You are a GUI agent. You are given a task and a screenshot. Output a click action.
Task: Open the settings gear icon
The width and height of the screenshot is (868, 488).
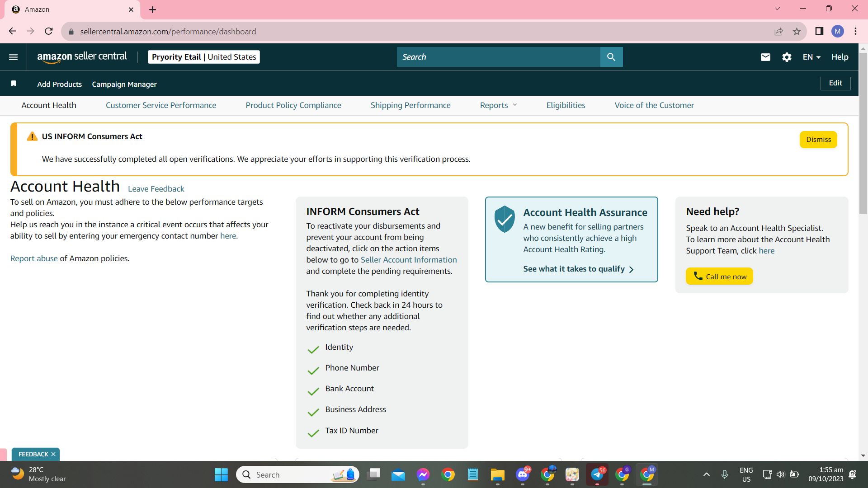787,57
